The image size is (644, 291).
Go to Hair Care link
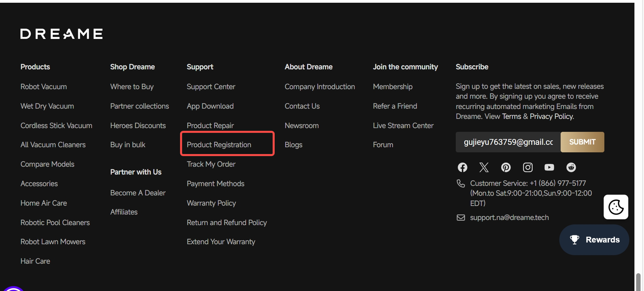[35, 261]
